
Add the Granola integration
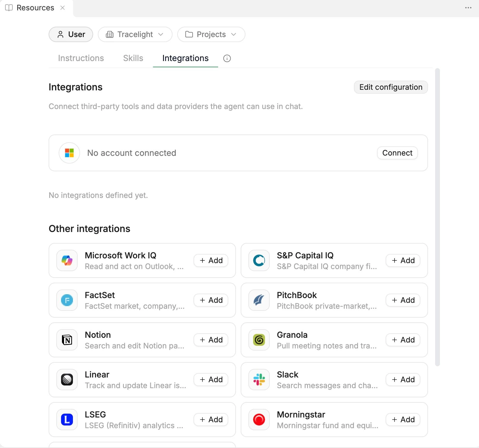[403, 340]
